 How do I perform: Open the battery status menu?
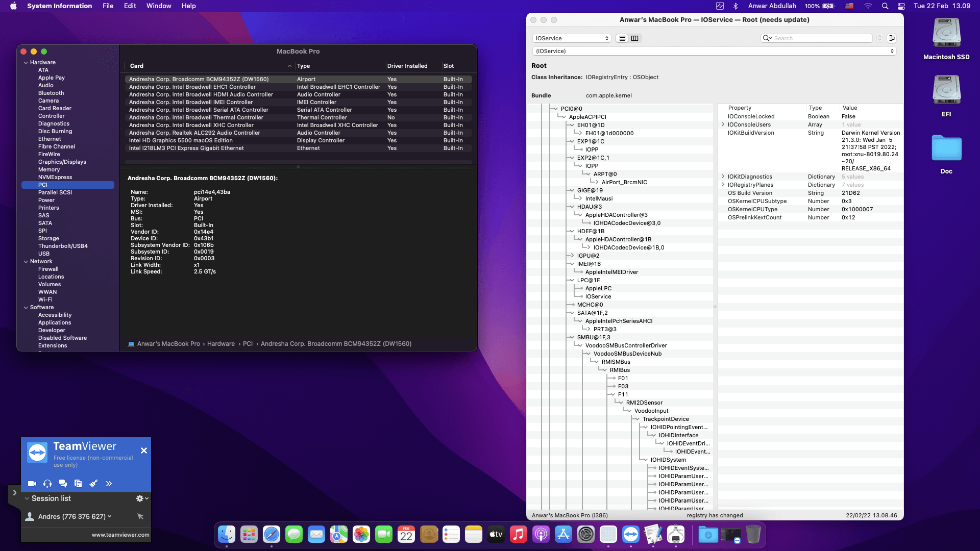pyautogui.click(x=820, y=6)
